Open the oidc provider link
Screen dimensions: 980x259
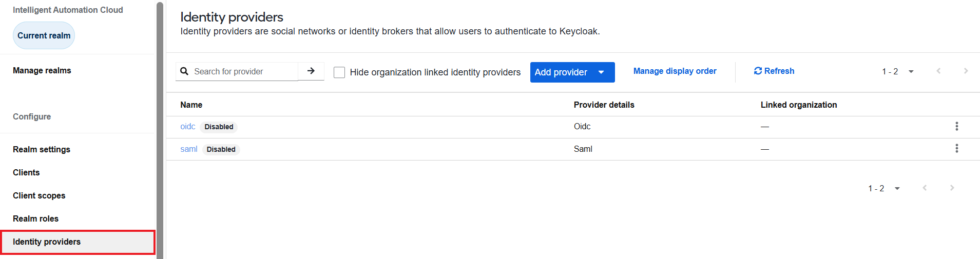click(188, 127)
